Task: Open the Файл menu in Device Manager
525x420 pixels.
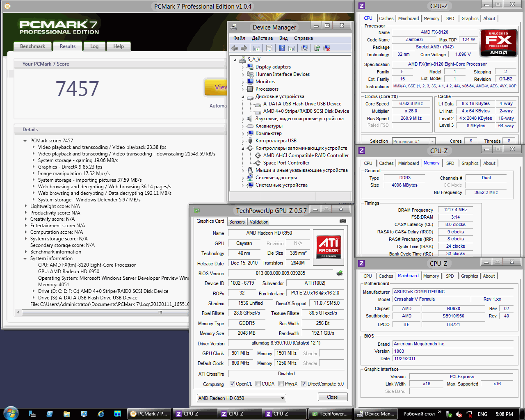Action: click(239, 38)
